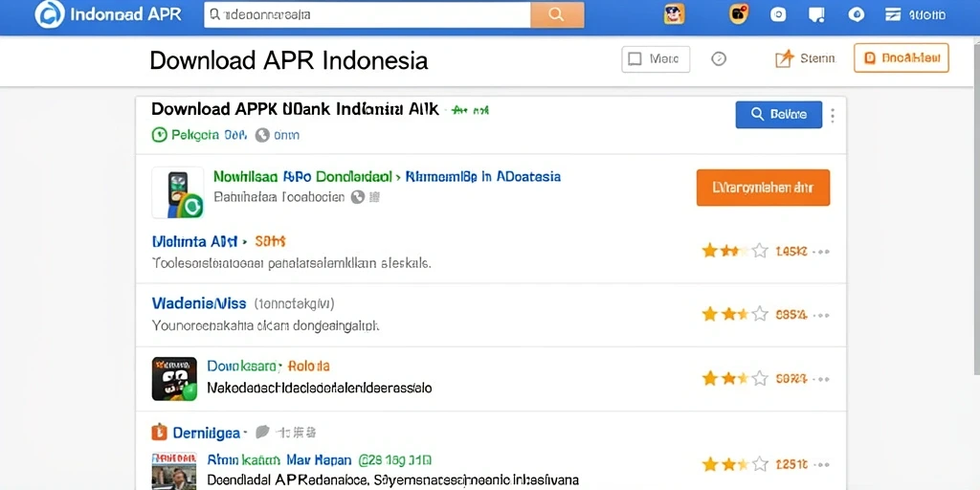Click the orange magnifier search button

(557, 14)
